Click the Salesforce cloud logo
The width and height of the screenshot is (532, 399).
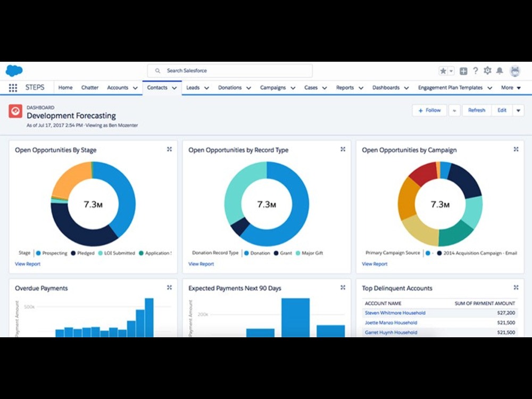pos(14,71)
